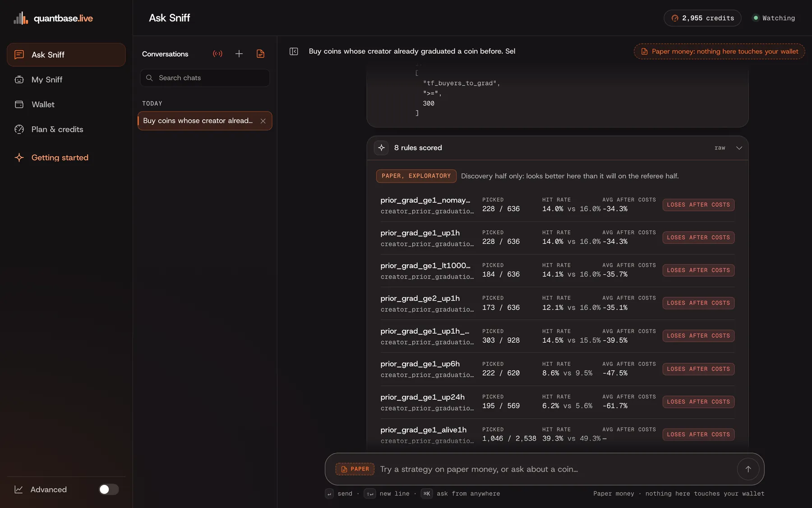Click the enter key send hint icon
Viewport: 812px width, 508px height.
tap(329, 494)
